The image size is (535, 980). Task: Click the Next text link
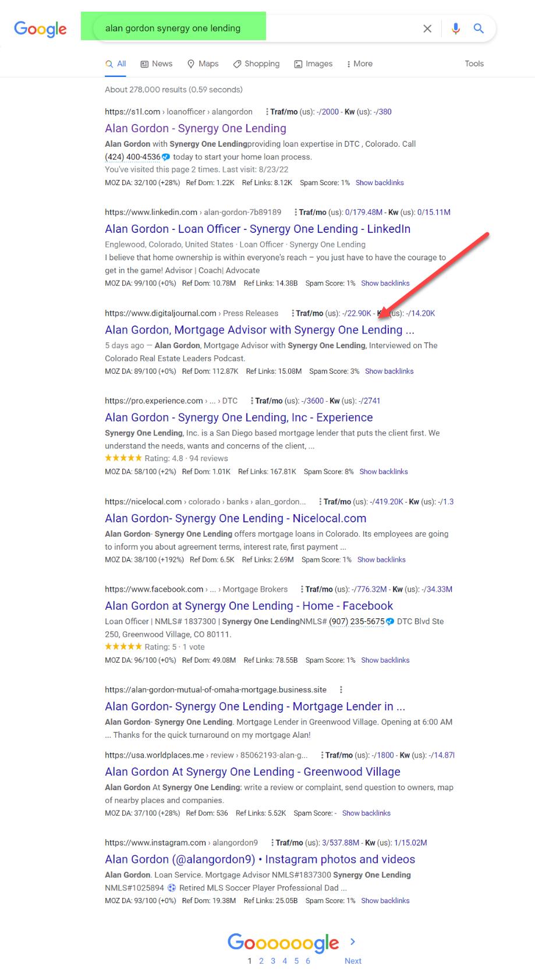point(353,961)
